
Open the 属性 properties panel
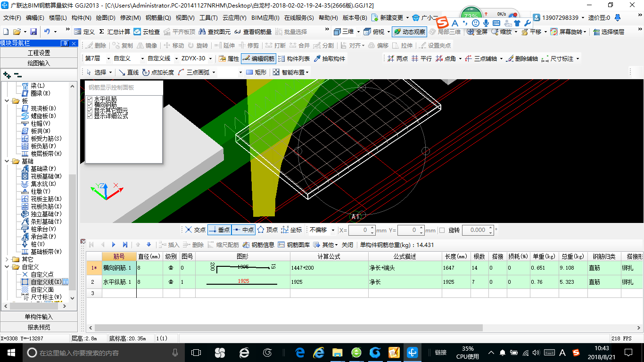pyautogui.click(x=229, y=58)
